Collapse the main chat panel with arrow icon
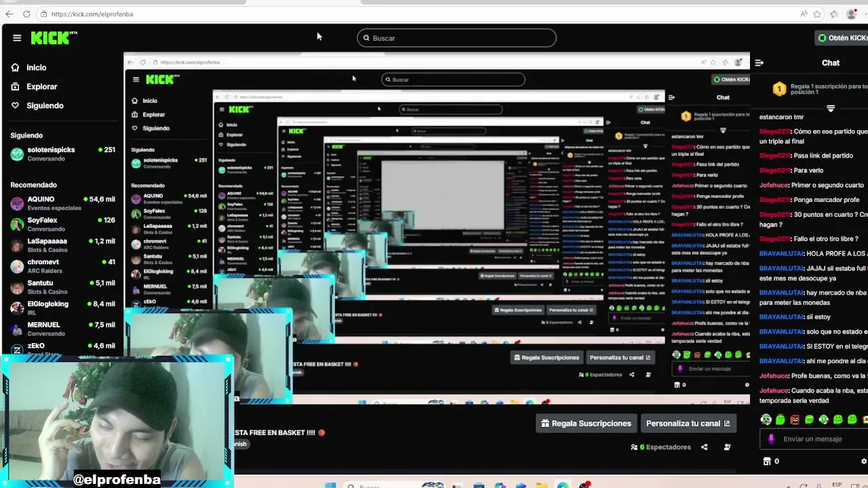 tap(759, 63)
